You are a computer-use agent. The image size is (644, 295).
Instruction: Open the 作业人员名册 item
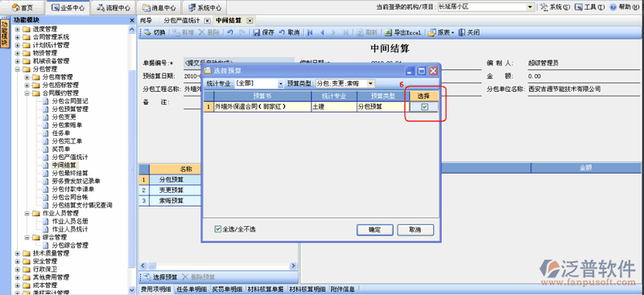[70, 221]
